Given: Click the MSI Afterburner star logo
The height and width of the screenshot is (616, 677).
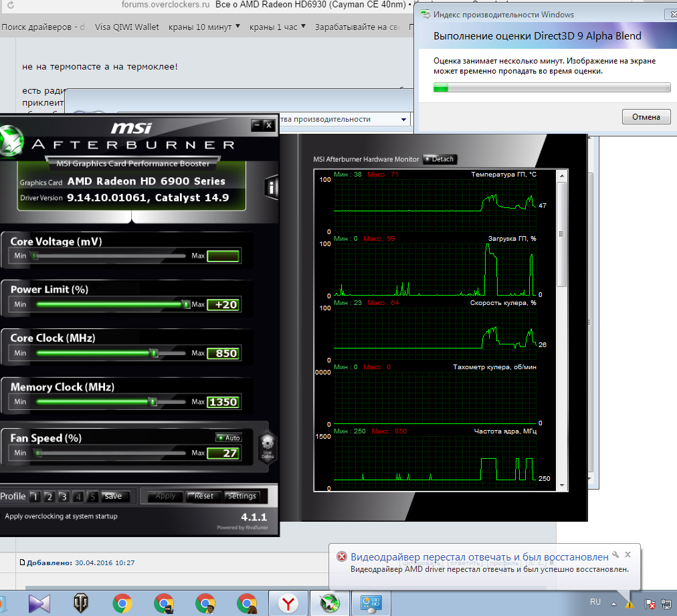Looking at the screenshot, I should coord(11,140).
